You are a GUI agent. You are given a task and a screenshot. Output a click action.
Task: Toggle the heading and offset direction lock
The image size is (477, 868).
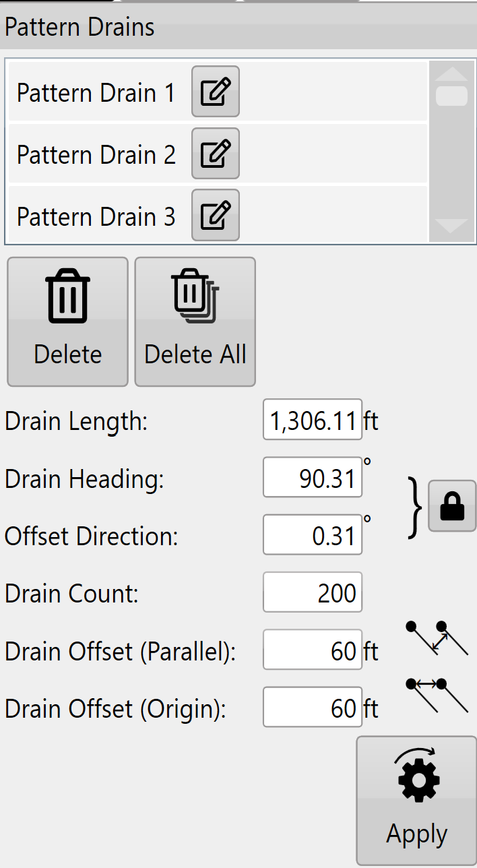click(x=452, y=506)
